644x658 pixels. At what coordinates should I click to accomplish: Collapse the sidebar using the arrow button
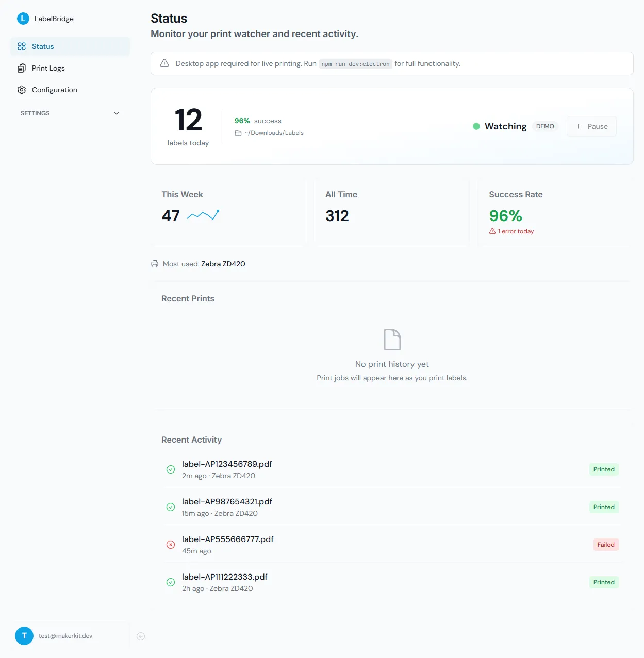click(141, 636)
